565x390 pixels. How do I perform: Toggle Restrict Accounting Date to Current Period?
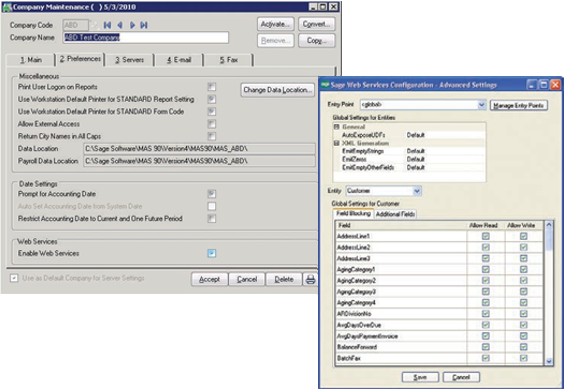[x=212, y=218]
